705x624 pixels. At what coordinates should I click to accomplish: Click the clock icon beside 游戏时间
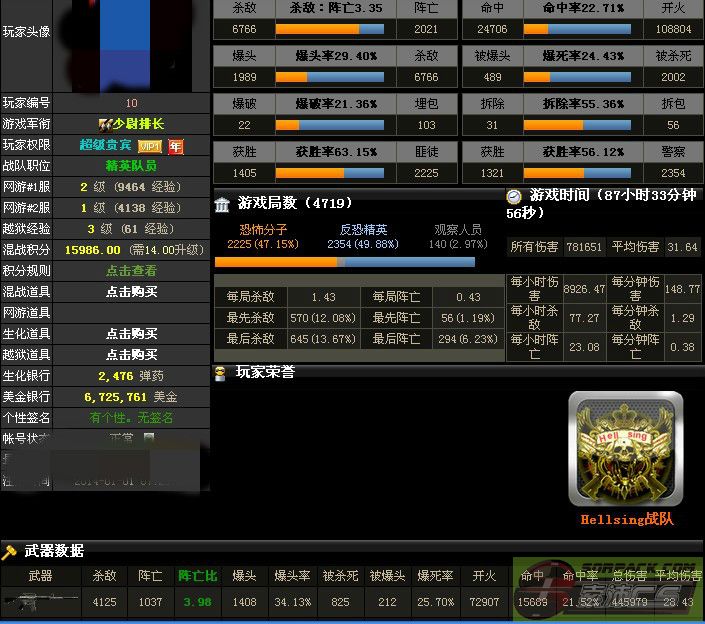point(514,196)
